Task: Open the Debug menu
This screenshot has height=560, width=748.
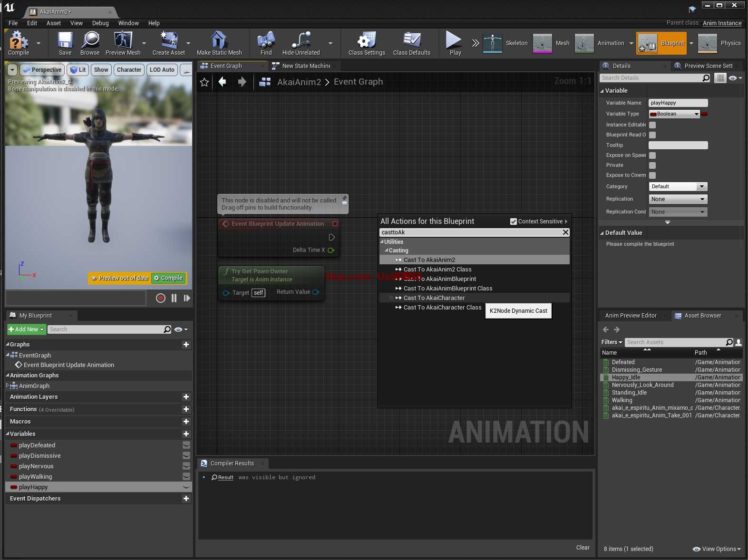Action: (100, 23)
